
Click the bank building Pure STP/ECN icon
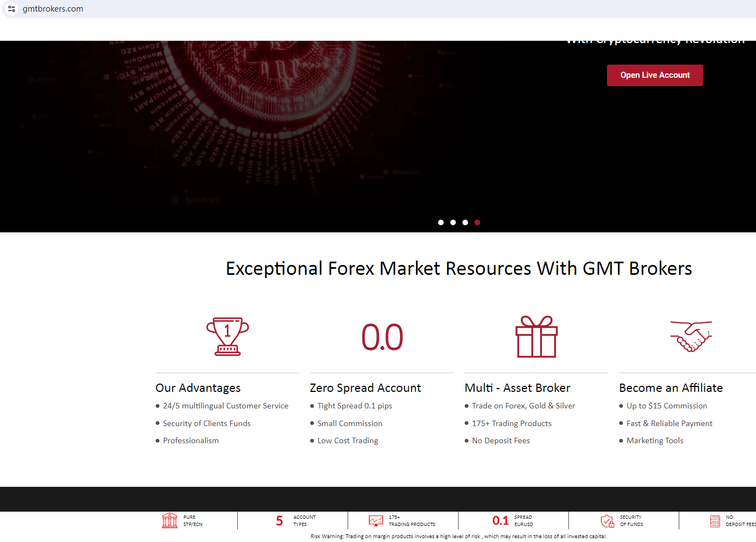pyautogui.click(x=169, y=520)
